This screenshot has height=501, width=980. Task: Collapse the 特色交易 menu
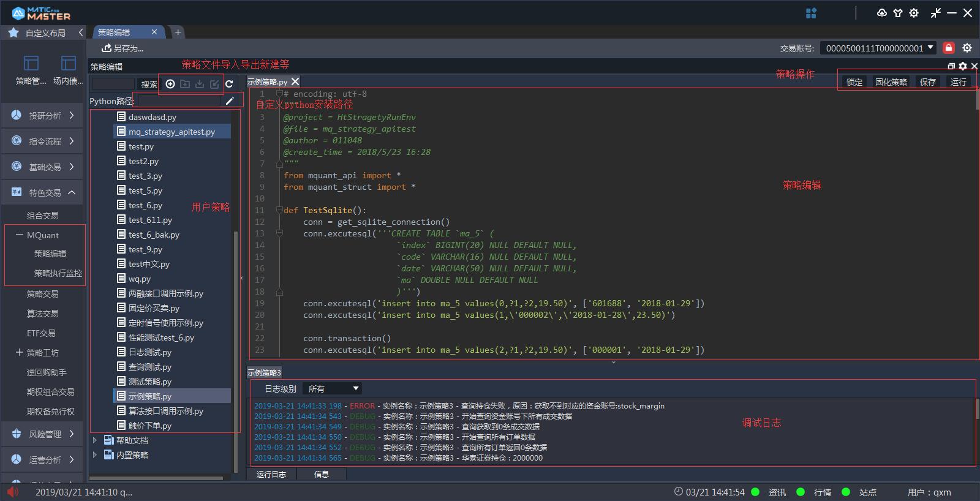(x=72, y=192)
